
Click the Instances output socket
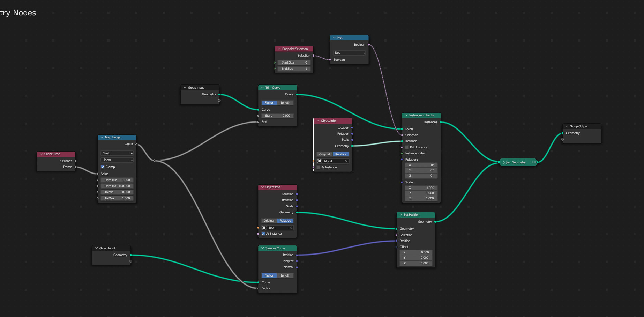coord(441,122)
